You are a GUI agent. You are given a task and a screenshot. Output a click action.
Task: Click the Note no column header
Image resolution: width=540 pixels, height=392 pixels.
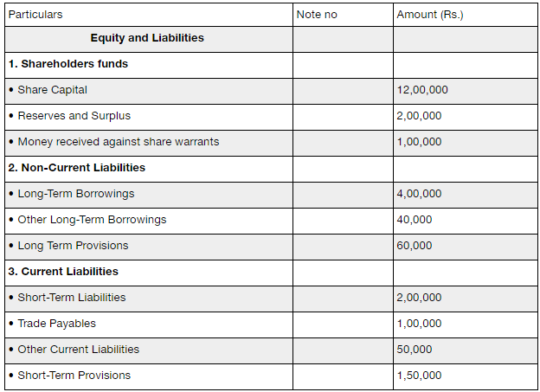[317, 15]
